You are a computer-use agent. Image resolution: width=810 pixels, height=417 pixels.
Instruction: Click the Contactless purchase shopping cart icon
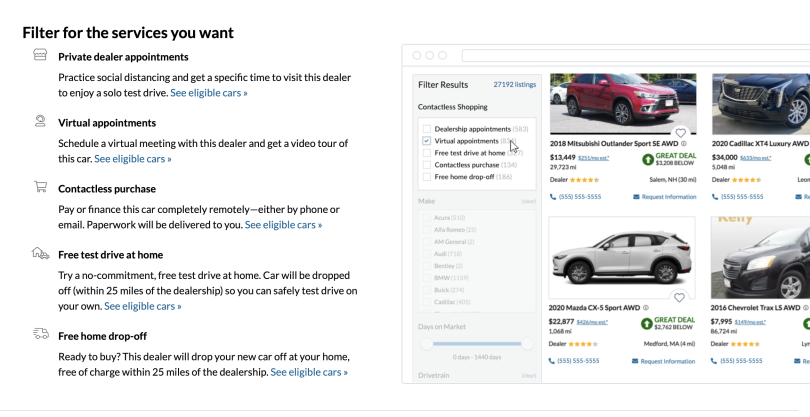tap(40, 187)
